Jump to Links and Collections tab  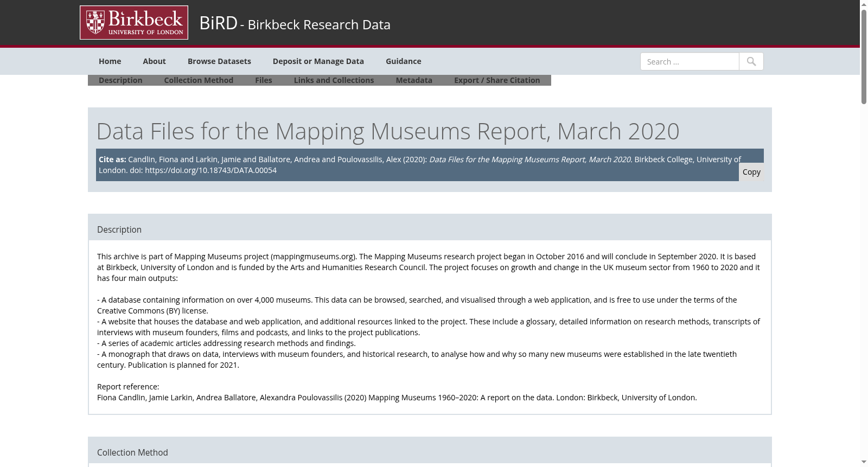[334, 80]
